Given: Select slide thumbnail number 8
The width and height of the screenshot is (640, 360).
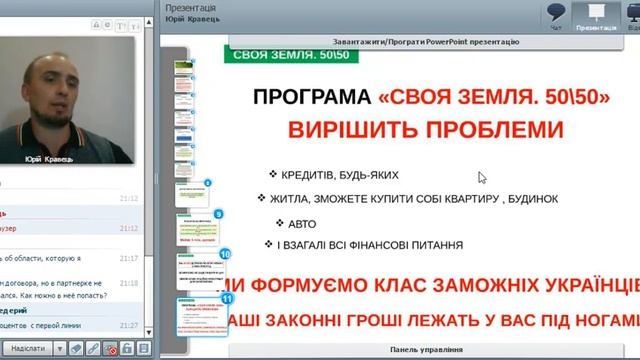Looking at the screenshot, I should (x=192, y=195).
